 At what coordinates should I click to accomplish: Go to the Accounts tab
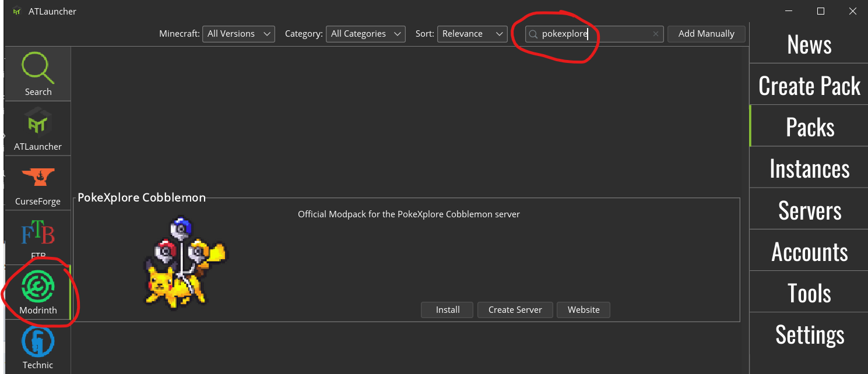[809, 251]
